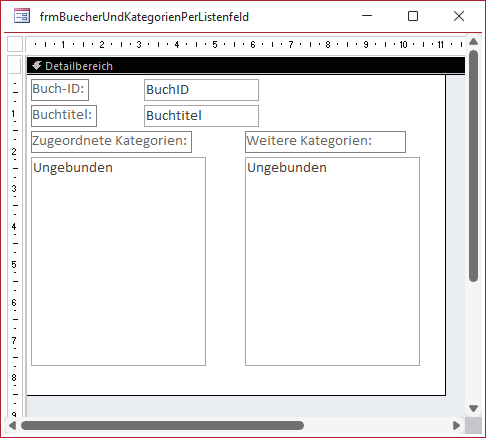Click the scroll up arrow

tap(473, 42)
